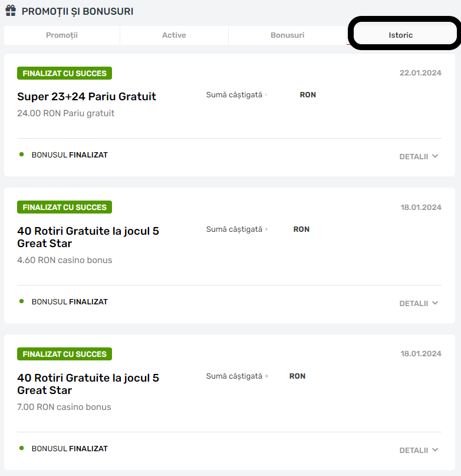Click the FINALIZAT CU SUCCES badge on top card
This screenshot has height=476, width=461.
point(64,73)
